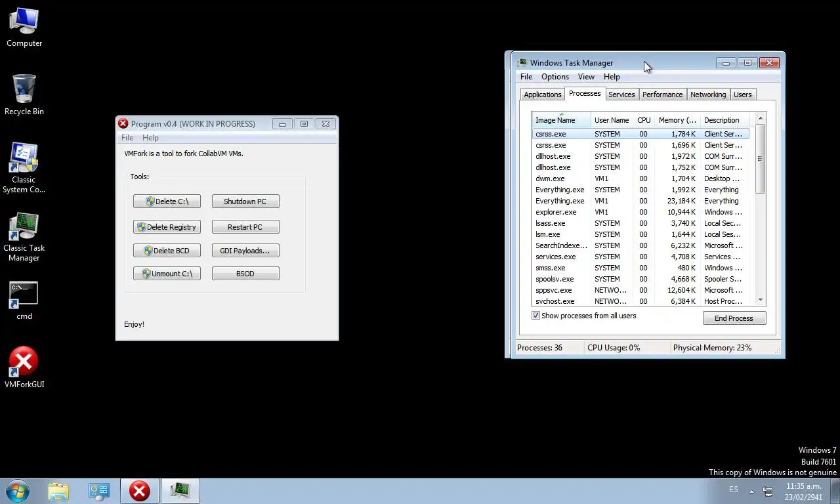Switch to the Applications tab

[542, 94]
